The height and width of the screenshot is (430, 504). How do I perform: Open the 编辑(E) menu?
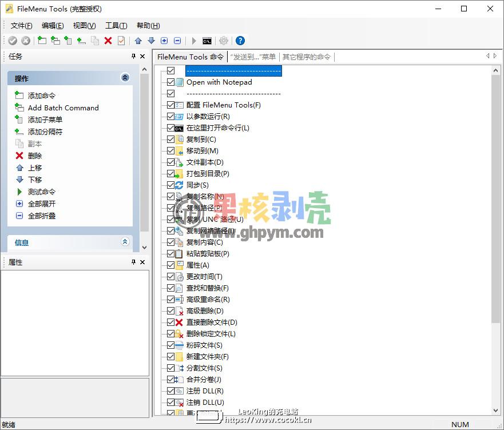(53, 26)
